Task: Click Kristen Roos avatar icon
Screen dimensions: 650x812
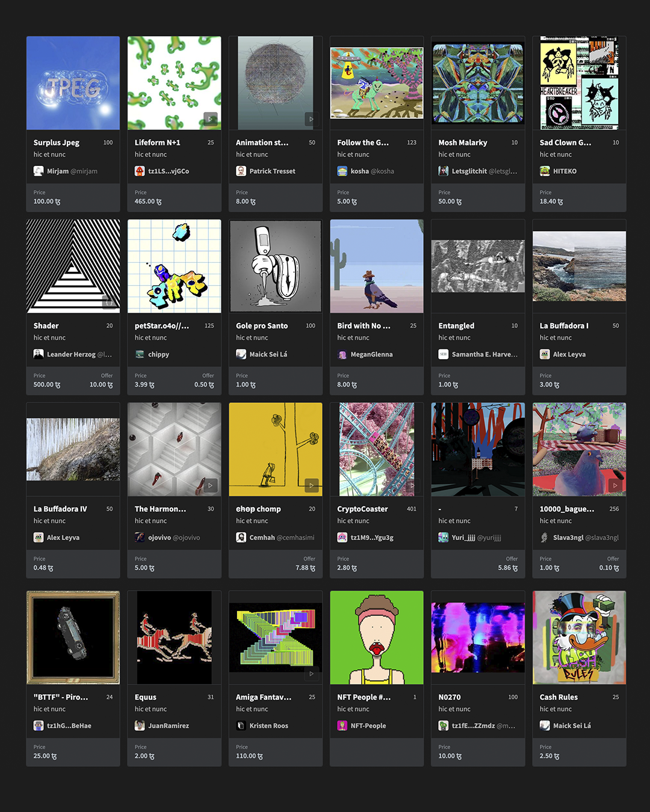Action: click(241, 726)
